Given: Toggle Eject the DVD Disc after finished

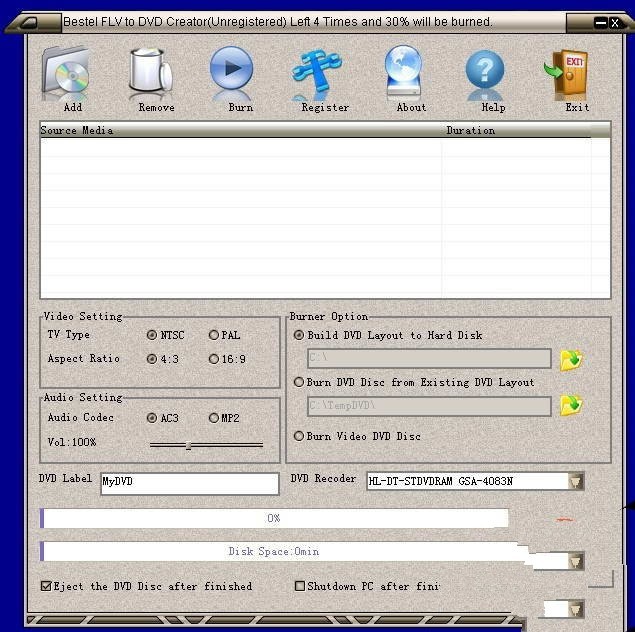Looking at the screenshot, I should (x=46, y=586).
